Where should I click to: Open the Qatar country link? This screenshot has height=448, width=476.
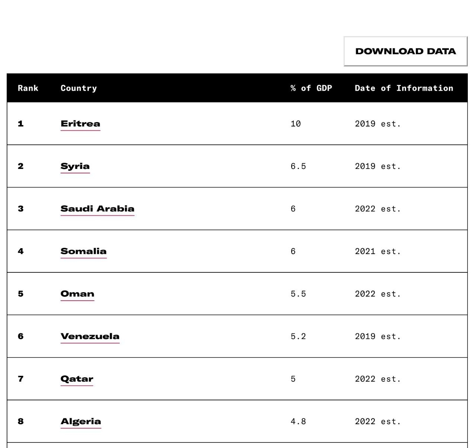tap(77, 379)
